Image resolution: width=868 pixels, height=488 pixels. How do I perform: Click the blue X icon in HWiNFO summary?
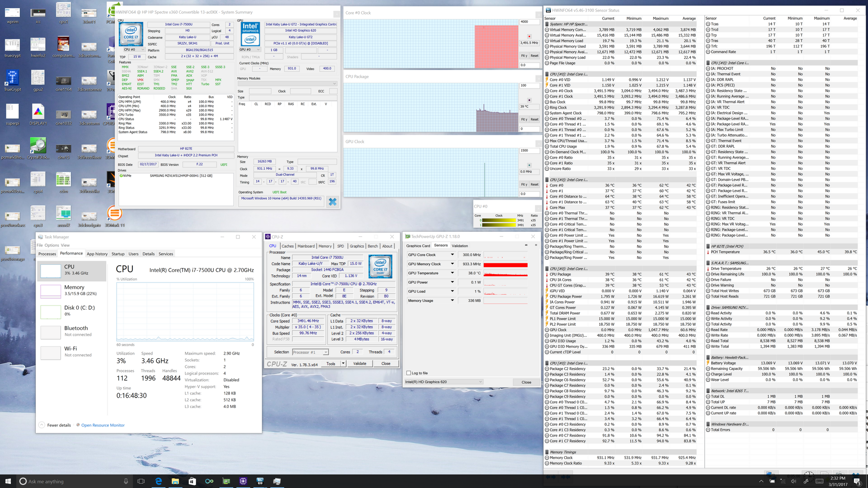[x=333, y=202]
